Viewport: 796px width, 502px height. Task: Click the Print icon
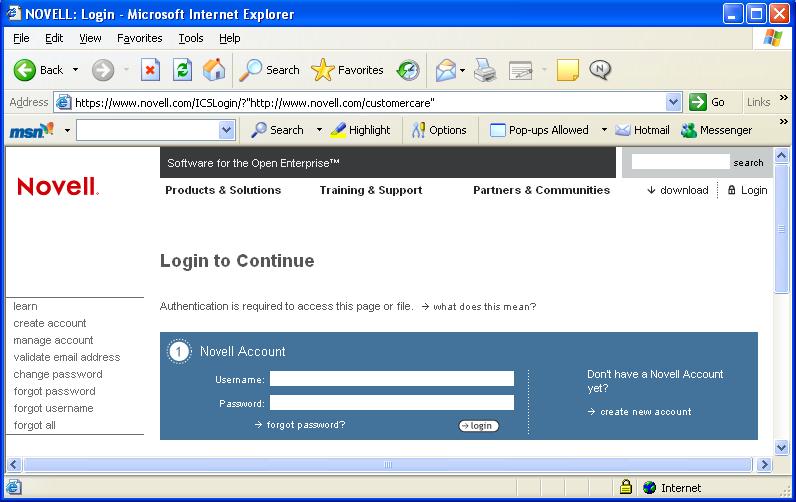485,70
